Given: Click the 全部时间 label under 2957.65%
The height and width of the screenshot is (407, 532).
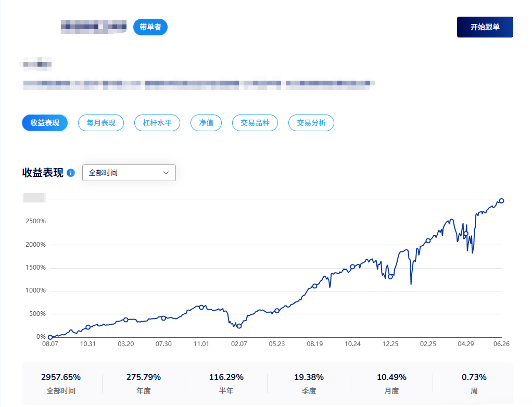Looking at the screenshot, I should coord(61,391).
